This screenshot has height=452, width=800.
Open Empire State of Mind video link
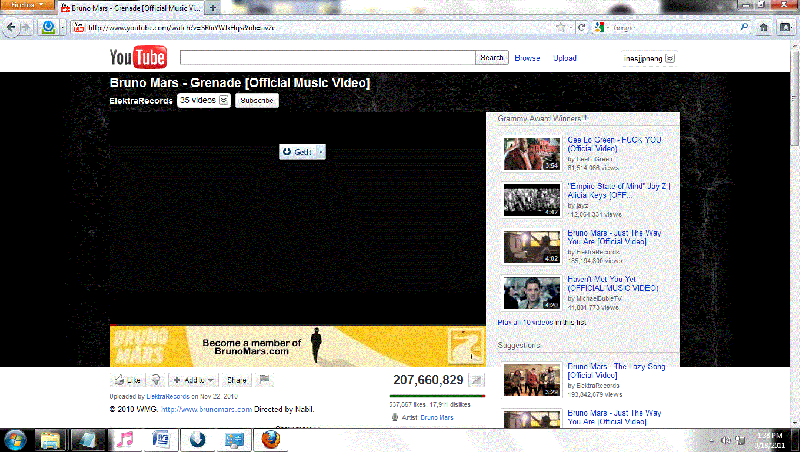(619, 190)
